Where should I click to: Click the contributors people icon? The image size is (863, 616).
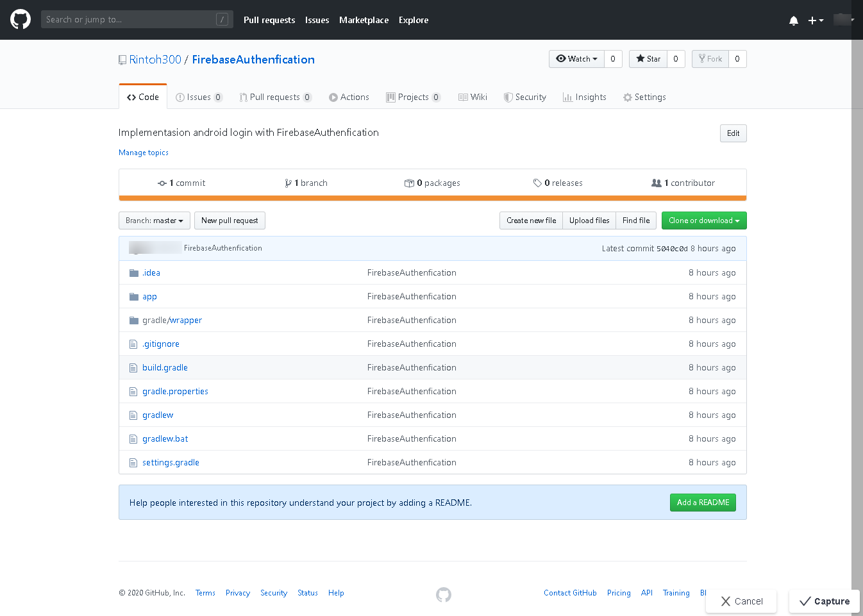click(657, 183)
